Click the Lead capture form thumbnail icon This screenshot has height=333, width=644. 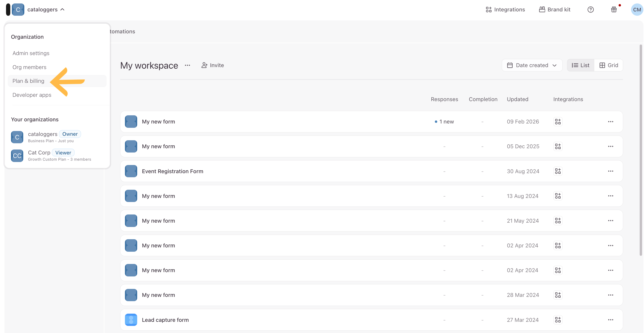(131, 320)
